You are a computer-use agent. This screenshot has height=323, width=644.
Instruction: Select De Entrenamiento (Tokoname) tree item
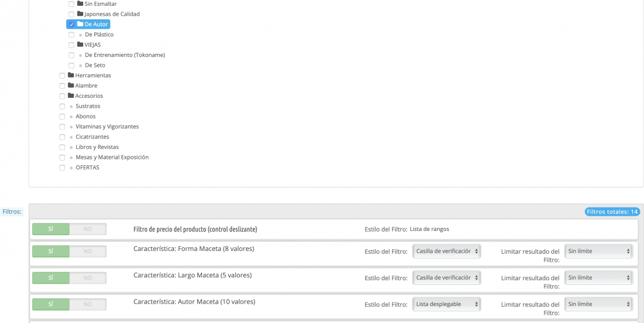click(125, 55)
